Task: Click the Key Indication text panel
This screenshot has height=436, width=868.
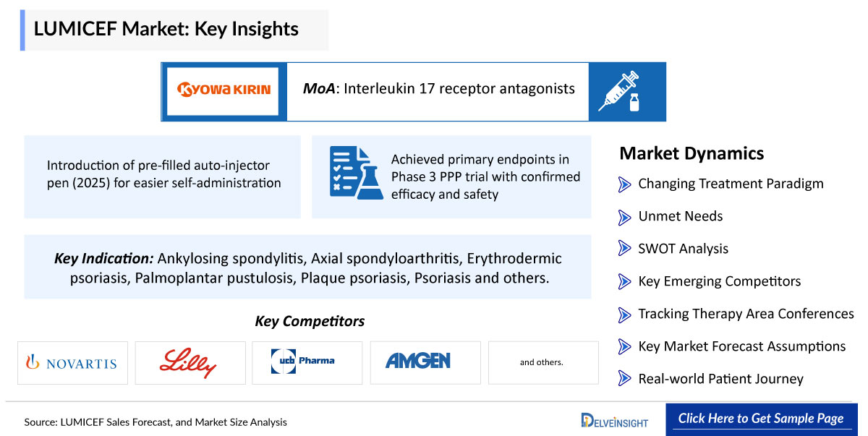Action: click(307, 267)
